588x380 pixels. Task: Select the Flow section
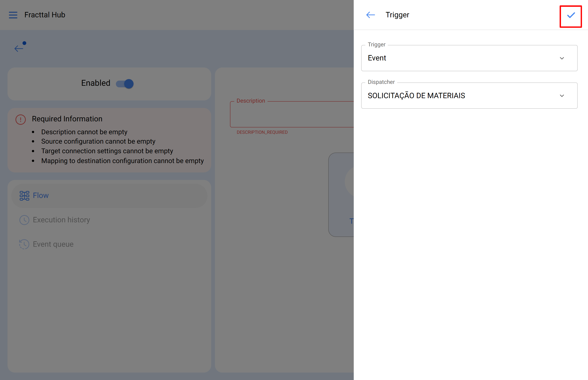(41, 195)
